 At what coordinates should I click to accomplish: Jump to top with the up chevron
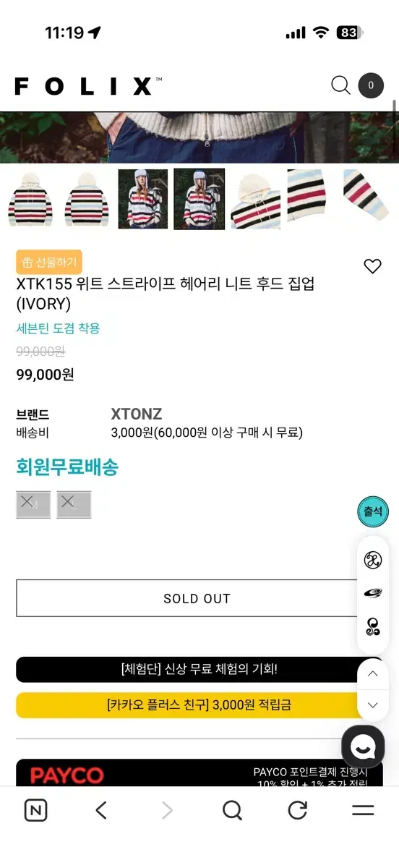pyautogui.click(x=373, y=673)
